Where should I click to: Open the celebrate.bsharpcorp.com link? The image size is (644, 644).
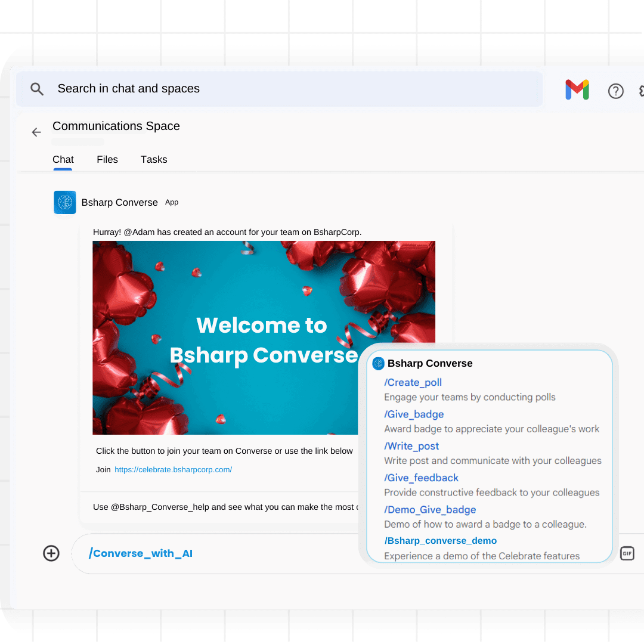click(x=174, y=469)
